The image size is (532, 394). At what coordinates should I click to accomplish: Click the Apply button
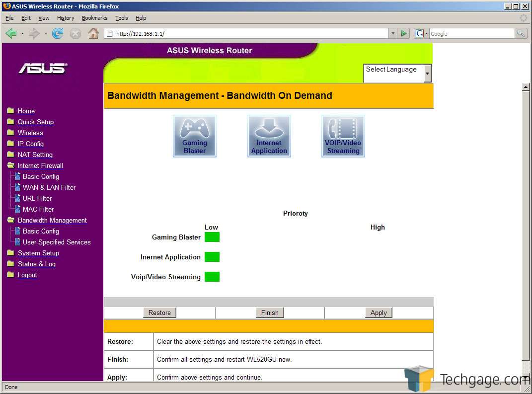click(x=379, y=313)
